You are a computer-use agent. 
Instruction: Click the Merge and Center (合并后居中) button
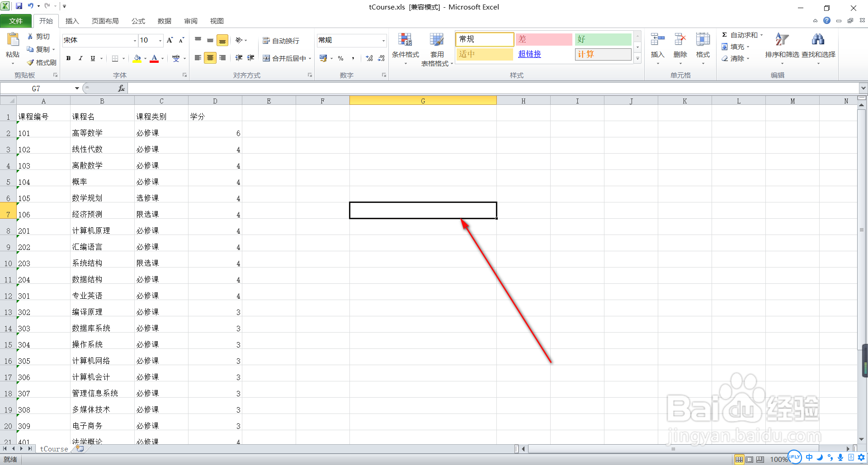[284, 58]
